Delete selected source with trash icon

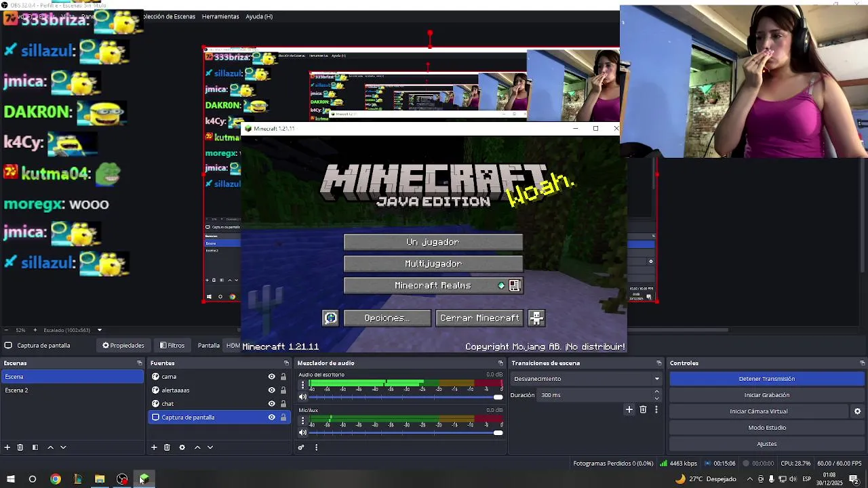click(x=167, y=447)
